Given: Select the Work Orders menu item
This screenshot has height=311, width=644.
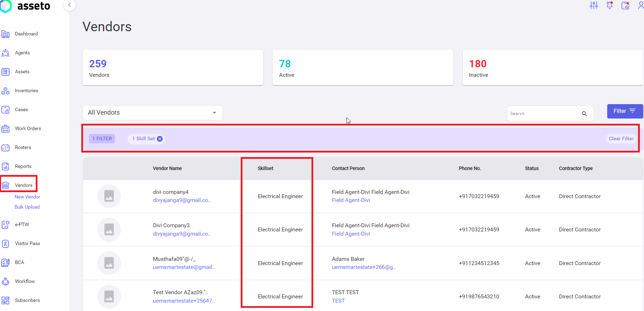Looking at the screenshot, I should [28, 129].
